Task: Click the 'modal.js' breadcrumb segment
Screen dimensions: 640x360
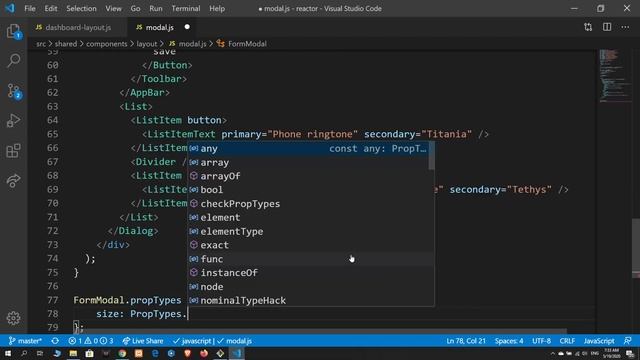Action: pyautogui.click(x=188, y=44)
